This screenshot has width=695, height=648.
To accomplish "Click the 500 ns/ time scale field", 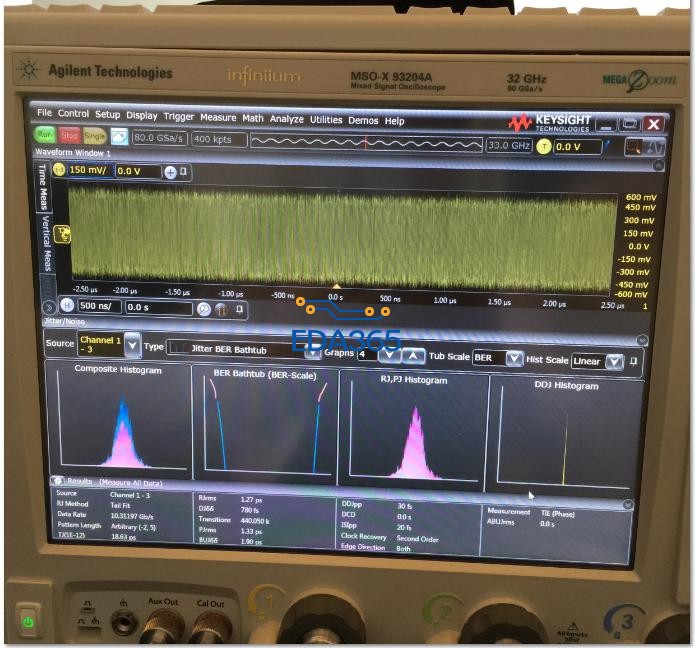I will click(x=99, y=305).
